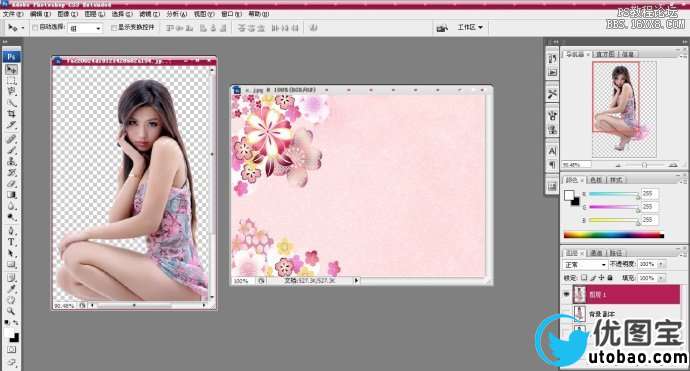Open the 编辑 menu
This screenshot has height=371, width=690.
pyautogui.click(x=40, y=14)
